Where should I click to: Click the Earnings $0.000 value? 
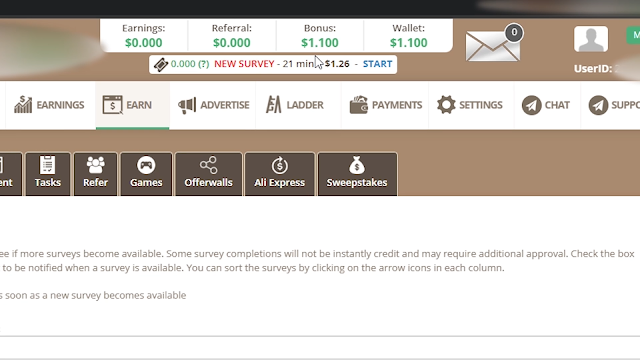click(144, 42)
